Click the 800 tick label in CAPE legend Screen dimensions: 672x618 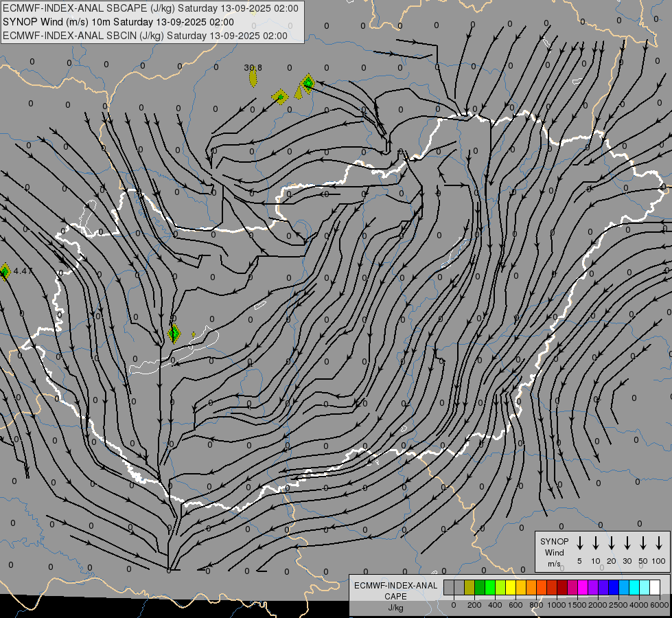(536, 605)
